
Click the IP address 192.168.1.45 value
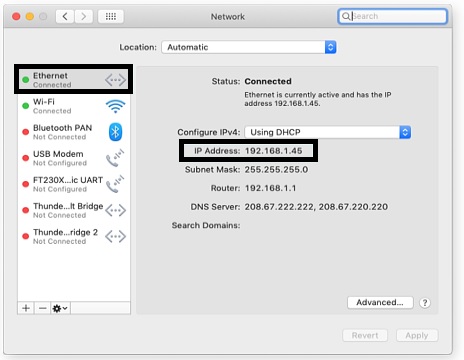click(274, 151)
